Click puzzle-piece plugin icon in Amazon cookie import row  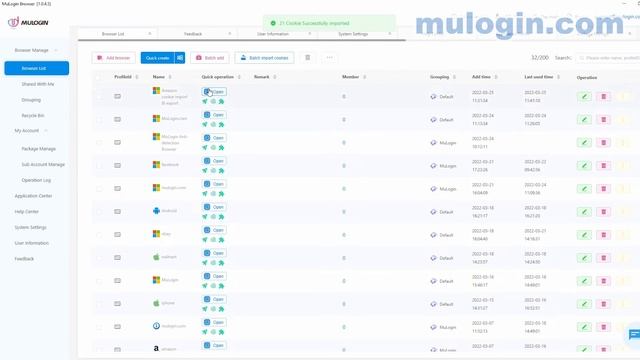[x=221, y=101]
